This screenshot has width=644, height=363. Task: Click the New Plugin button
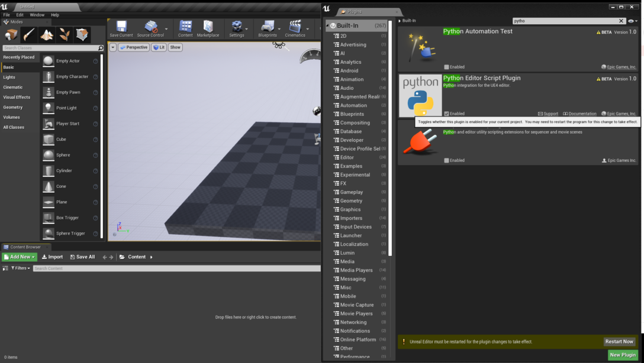[623, 355]
